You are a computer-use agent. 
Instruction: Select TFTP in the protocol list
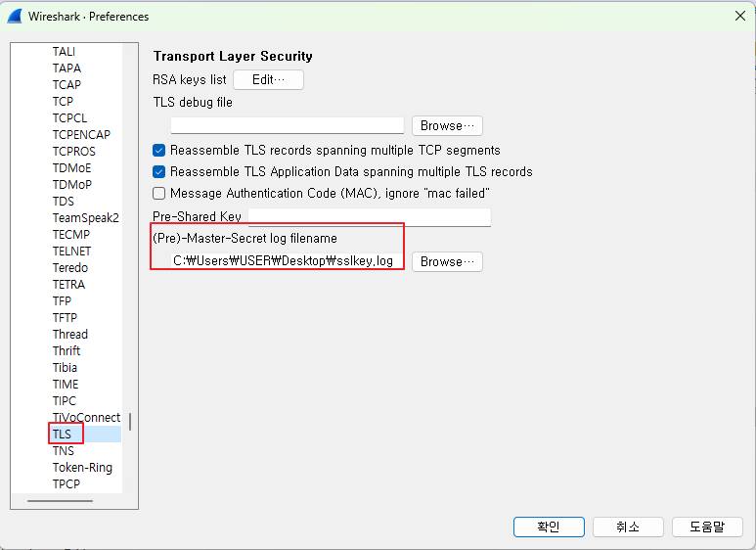[65, 318]
